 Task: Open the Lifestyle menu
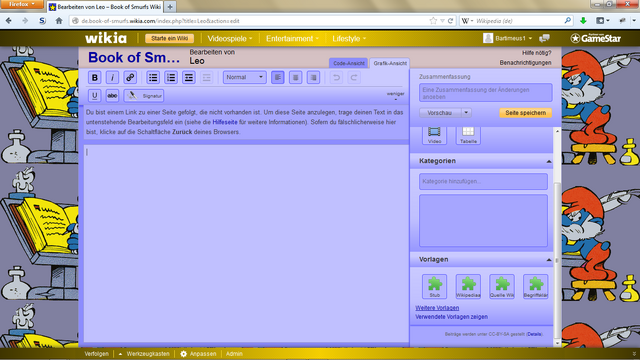pos(349,38)
